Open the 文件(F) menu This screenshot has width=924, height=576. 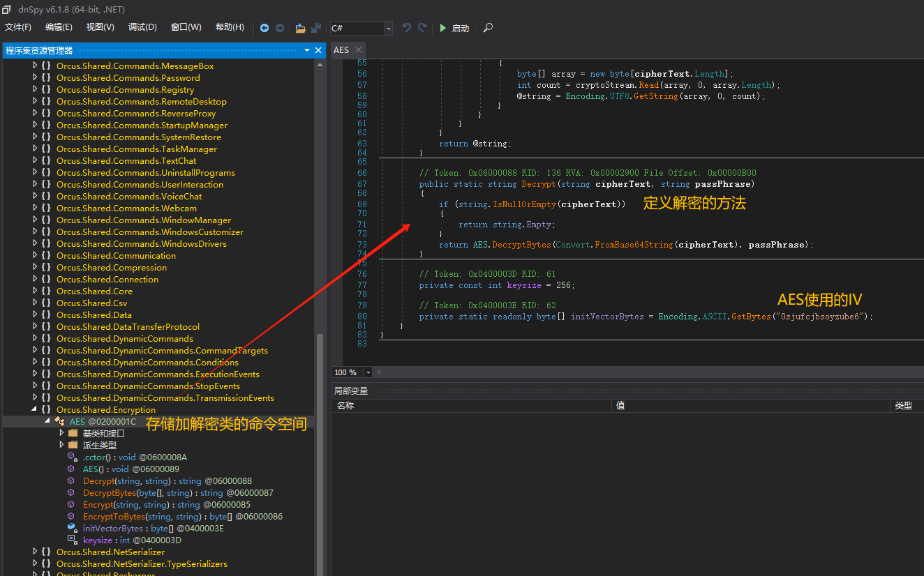pos(18,27)
